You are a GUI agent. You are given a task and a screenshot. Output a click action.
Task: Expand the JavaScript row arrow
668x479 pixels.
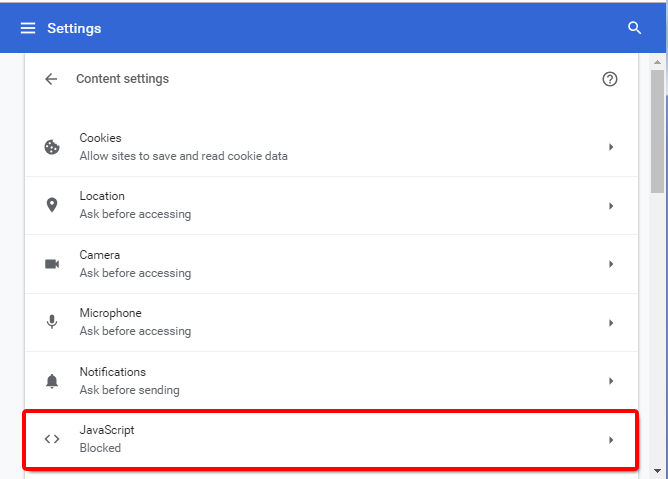[610, 440]
